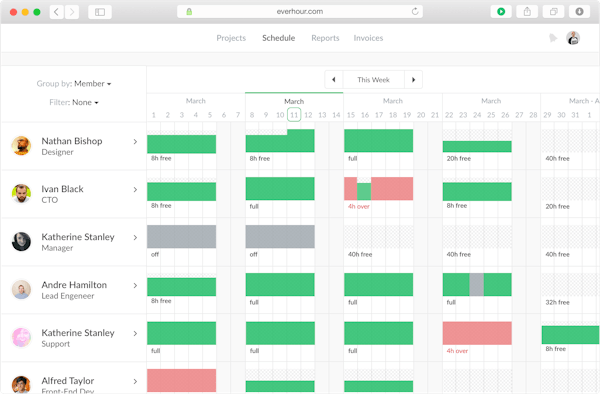Go to next week arrow
This screenshot has width=600, height=394.
click(413, 80)
